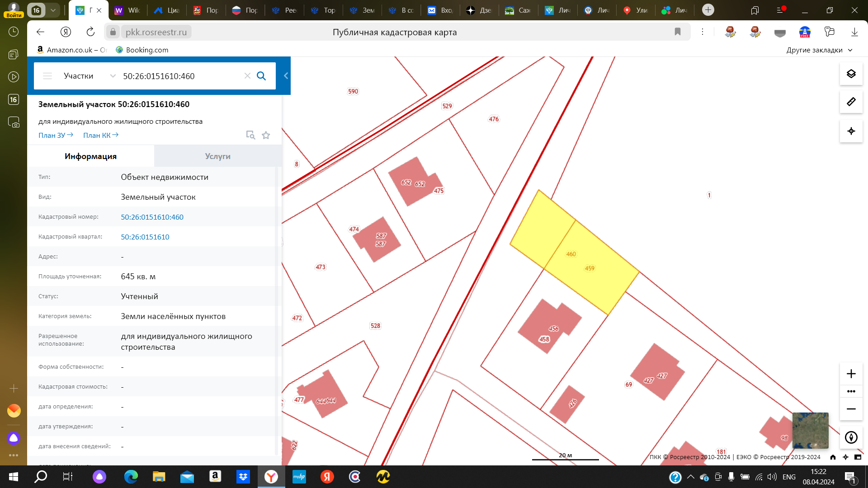Zoom out of the map
The image size is (868, 488).
pyautogui.click(x=851, y=409)
